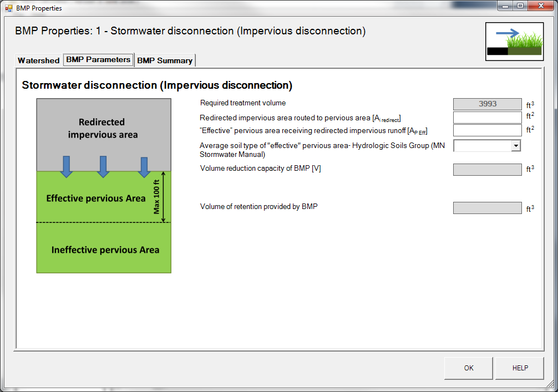The image size is (558, 392).
Task: Open the BMP Summary tab
Action: [165, 60]
